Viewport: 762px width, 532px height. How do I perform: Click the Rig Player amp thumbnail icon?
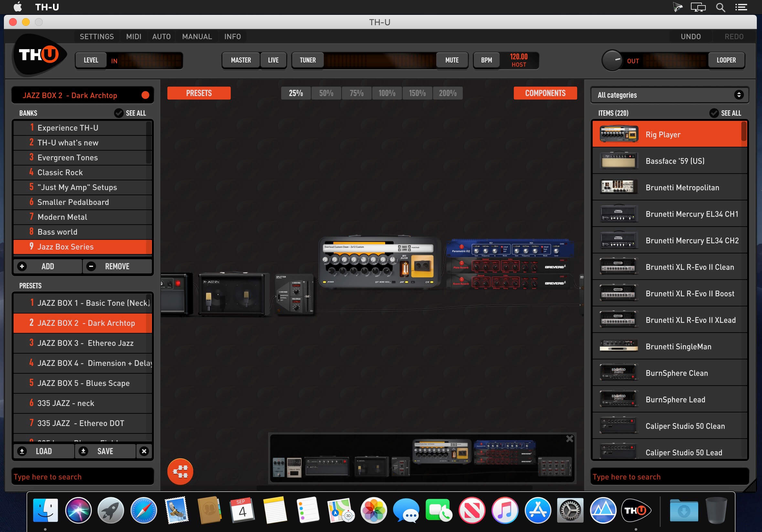[x=619, y=134]
